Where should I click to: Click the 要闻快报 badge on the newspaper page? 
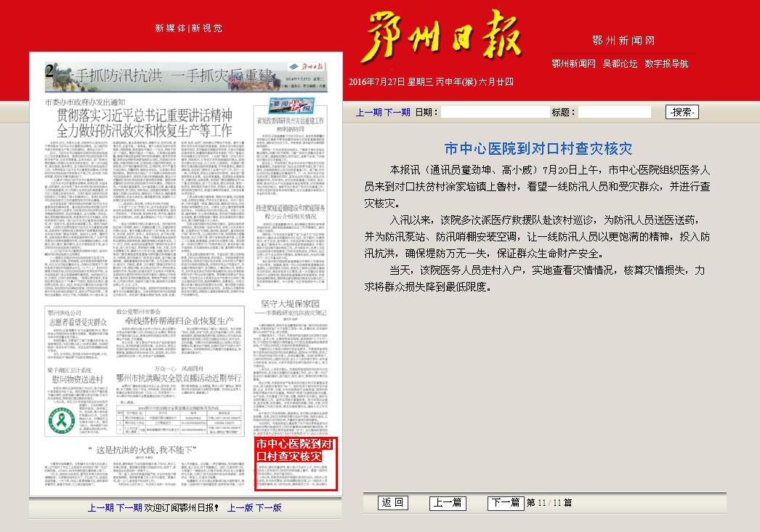coord(291,105)
